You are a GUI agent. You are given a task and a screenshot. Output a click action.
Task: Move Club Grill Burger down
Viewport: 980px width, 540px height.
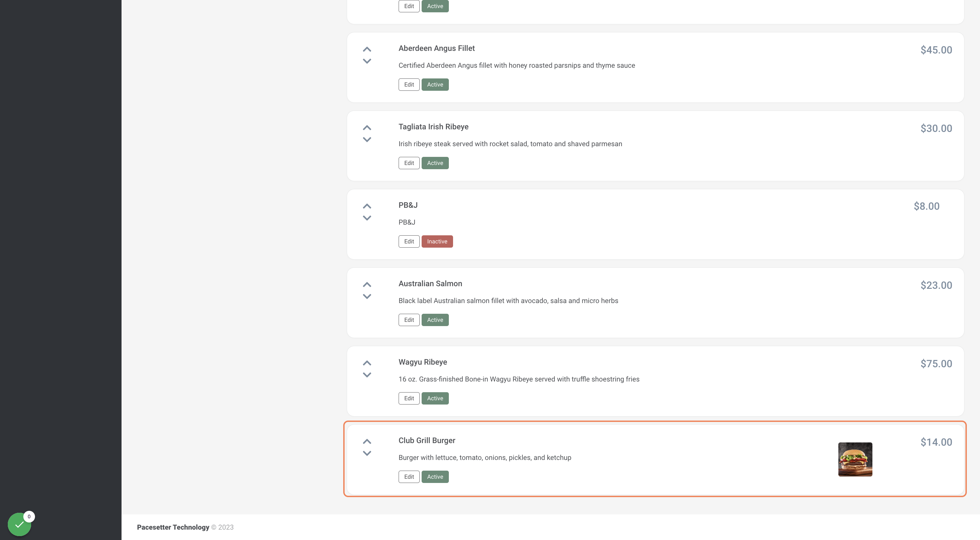point(367,453)
